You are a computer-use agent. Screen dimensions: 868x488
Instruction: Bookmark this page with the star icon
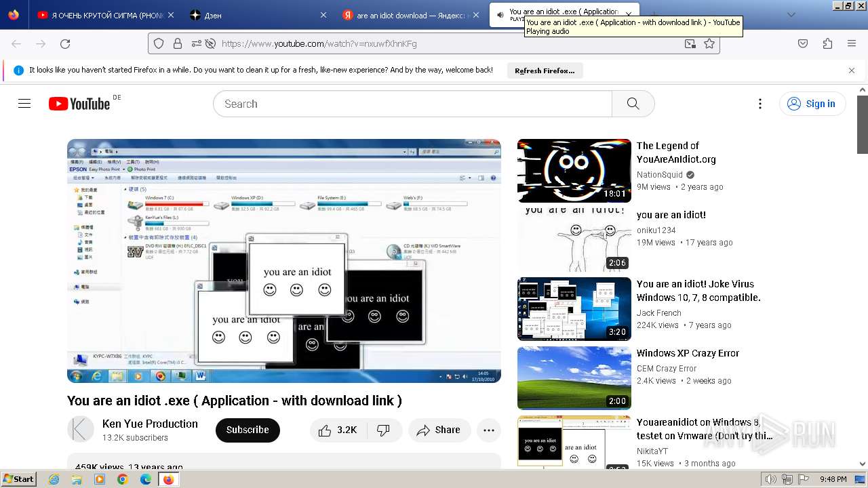coord(709,43)
